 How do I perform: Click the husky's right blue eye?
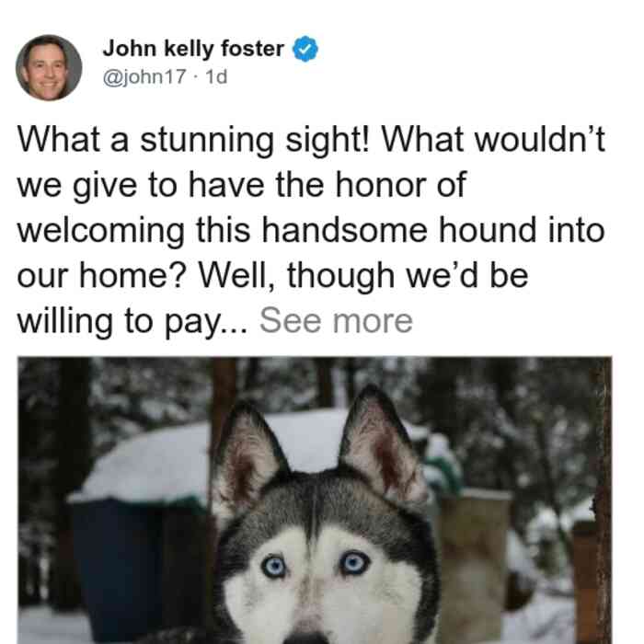pyautogui.click(x=354, y=563)
